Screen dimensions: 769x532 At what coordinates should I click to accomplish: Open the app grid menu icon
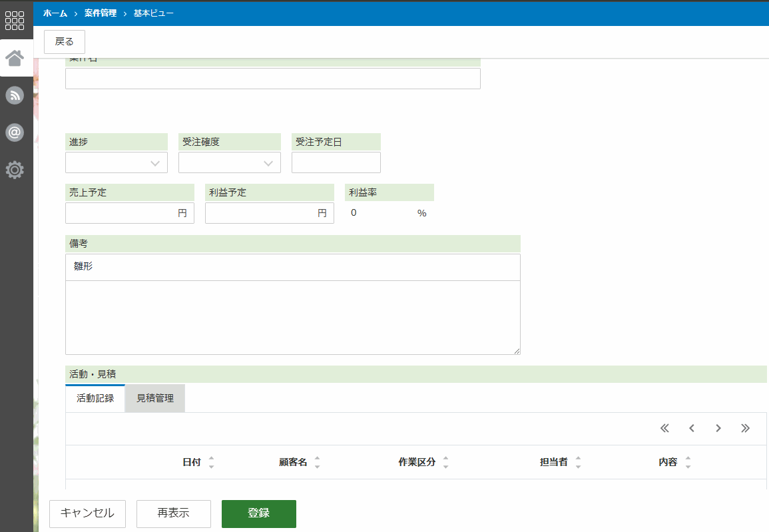point(15,21)
